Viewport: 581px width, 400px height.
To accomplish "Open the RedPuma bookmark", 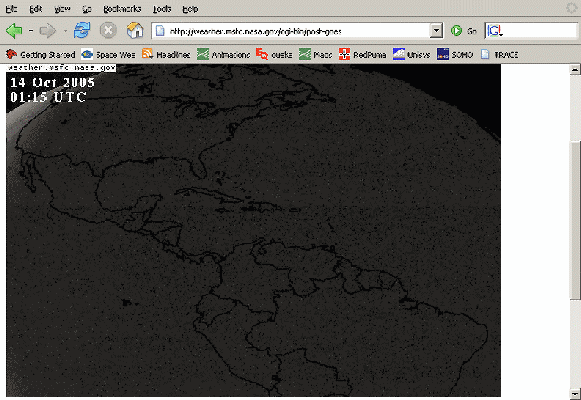I will (362, 54).
